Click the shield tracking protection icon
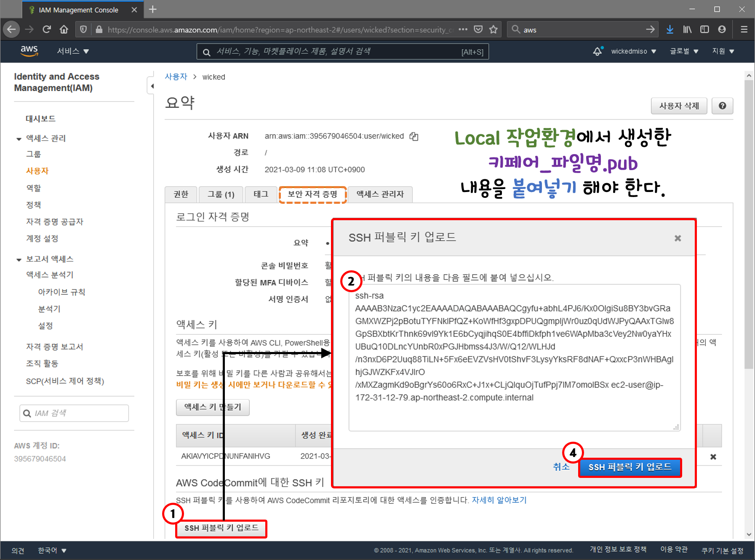 83,29
